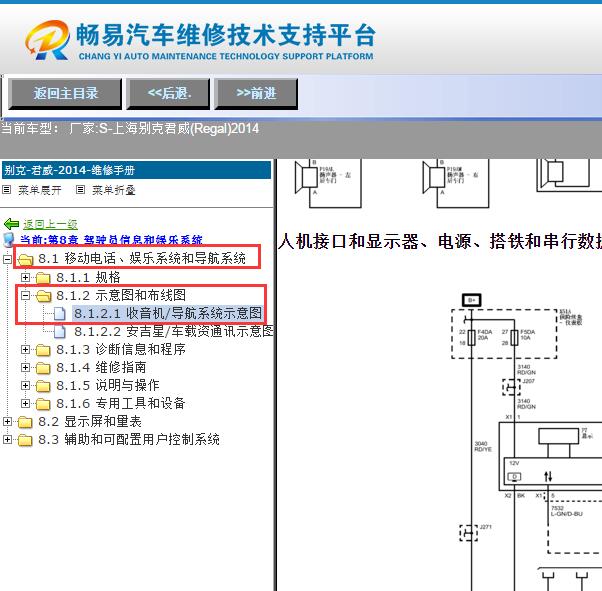Click the J271 connector symbol
602x591 pixels.
click(468, 533)
